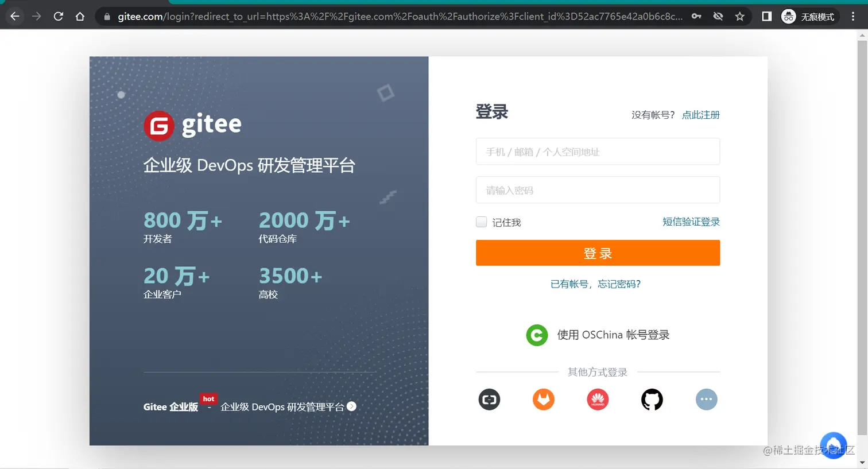The width and height of the screenshot is (868, 469).
Task: Open the browser home page
Action: [80, 17]
